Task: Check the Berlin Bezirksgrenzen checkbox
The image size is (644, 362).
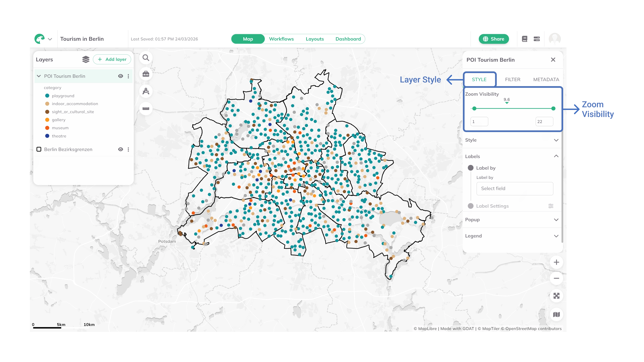Action: click(x=39, y=149)
